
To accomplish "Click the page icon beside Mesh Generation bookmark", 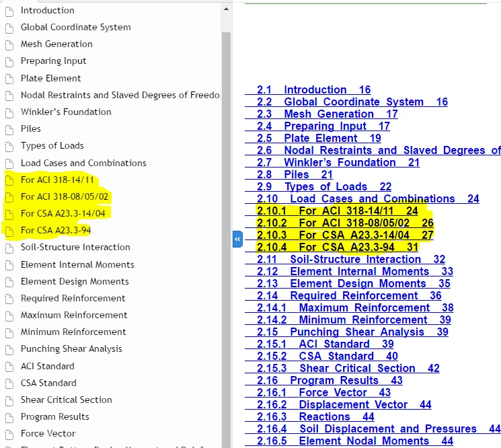I will (9, 45).
